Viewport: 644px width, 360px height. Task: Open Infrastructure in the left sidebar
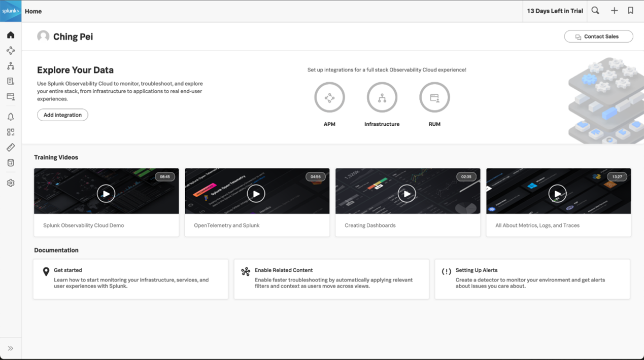tap(11, 66)
